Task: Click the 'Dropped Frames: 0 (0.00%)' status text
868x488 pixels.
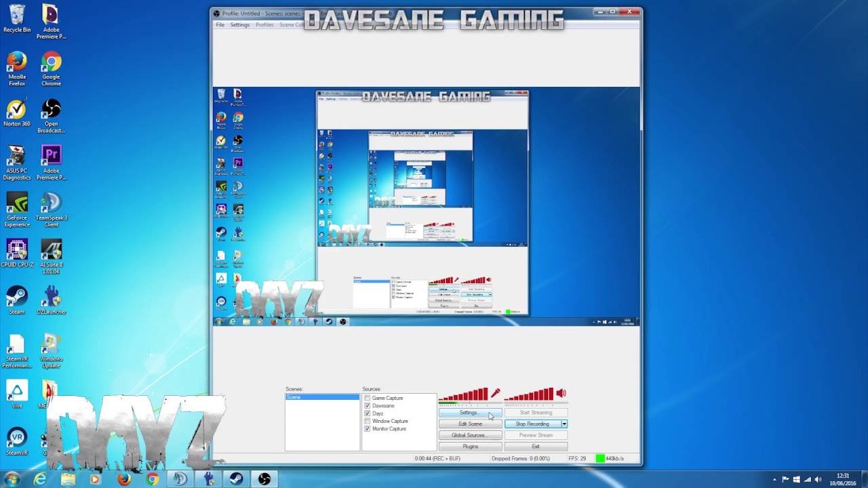Action: (x=521, y=459)
